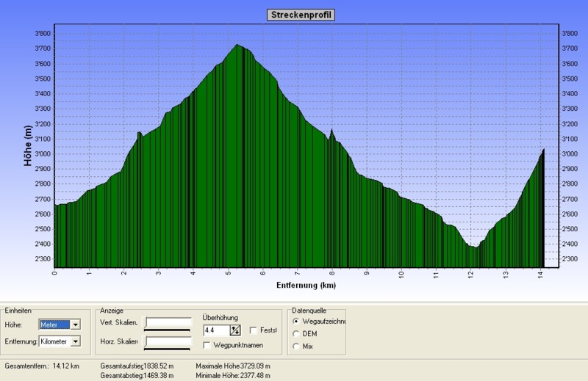Click the Überhöhung spinner arrows
This screenshot has height=381, width=588.
point(235,330)
